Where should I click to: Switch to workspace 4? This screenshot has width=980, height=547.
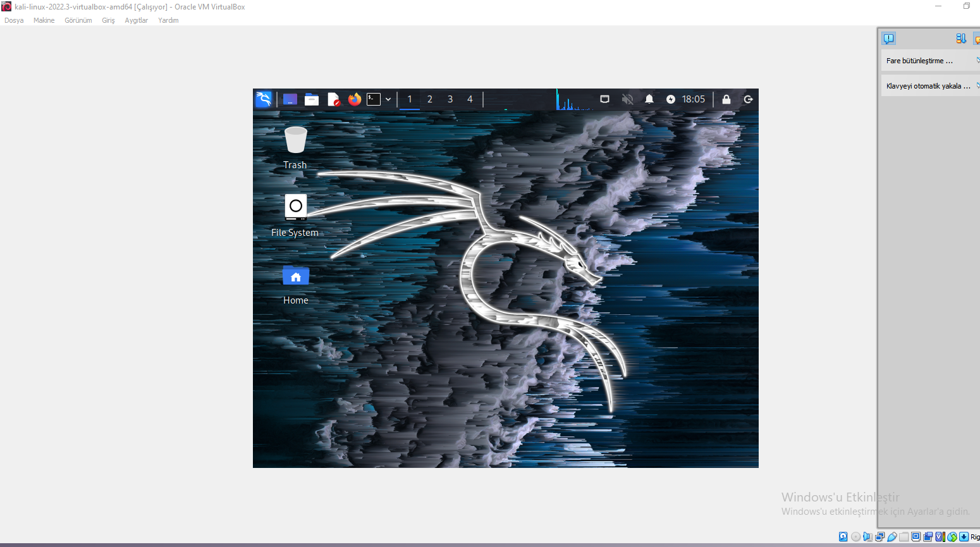click(470, 99)
